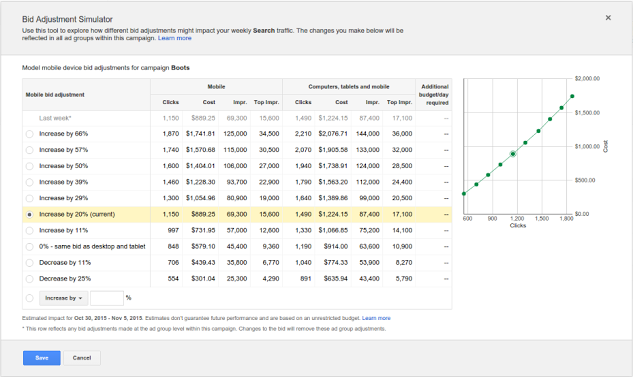Click total cost $914.00 cell
Image resolution: width=633 pixels, height=378 pixels.
click(335, 246)
